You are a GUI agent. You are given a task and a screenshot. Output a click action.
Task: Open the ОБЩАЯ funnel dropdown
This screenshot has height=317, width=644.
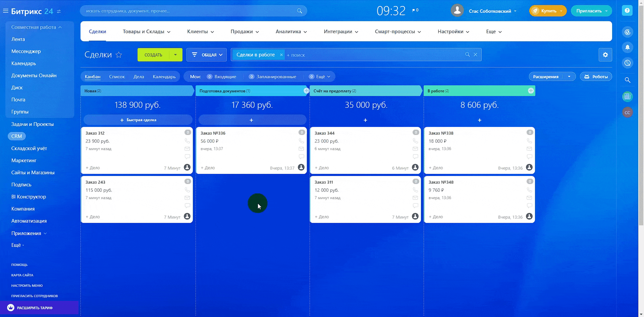point(207,55)
